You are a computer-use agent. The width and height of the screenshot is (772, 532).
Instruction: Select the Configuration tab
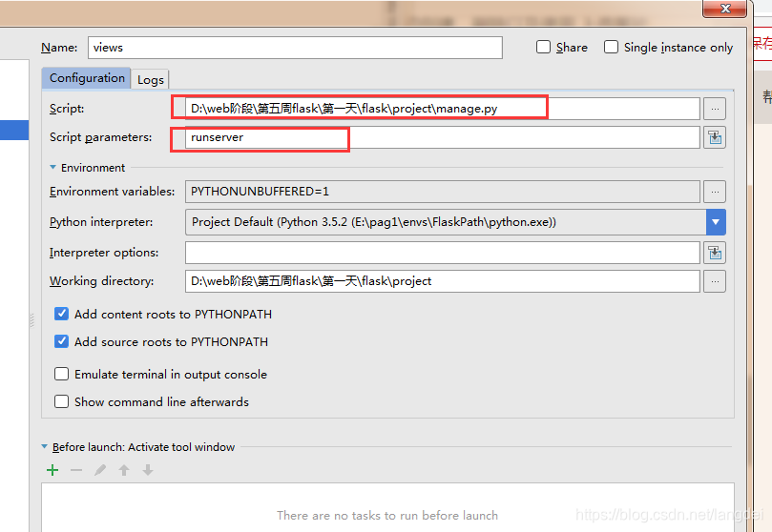87,78
